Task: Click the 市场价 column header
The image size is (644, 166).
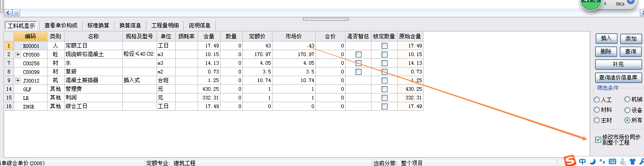Action: [x=294, y=36]
